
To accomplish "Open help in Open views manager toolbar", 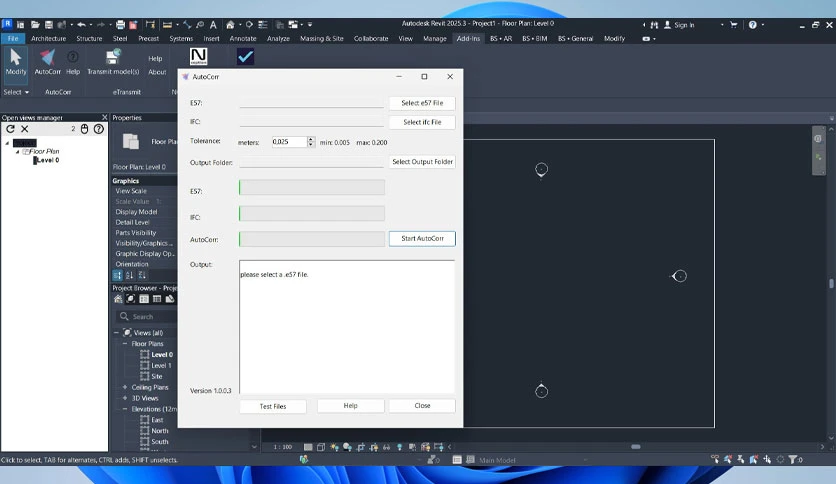I will point(99,129).
